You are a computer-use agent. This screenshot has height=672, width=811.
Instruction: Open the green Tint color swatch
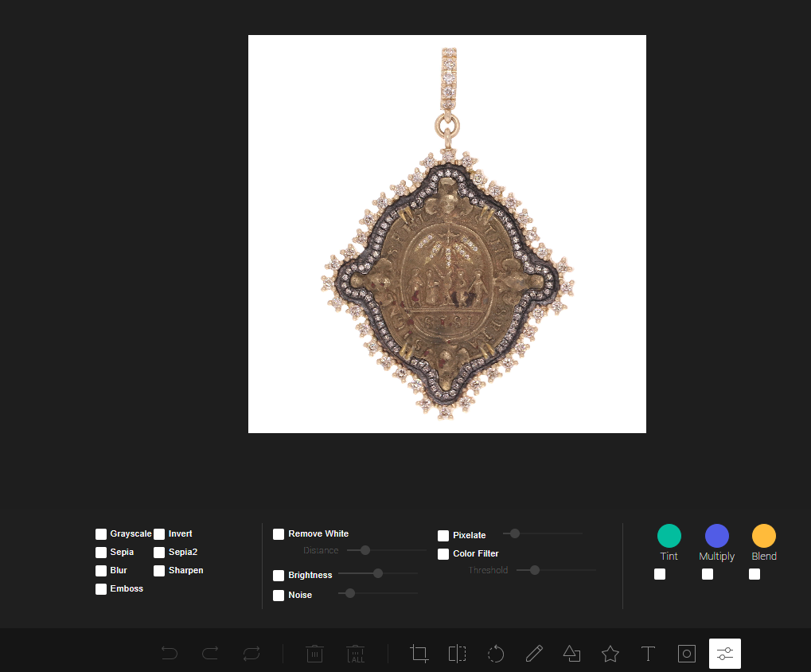669,535
